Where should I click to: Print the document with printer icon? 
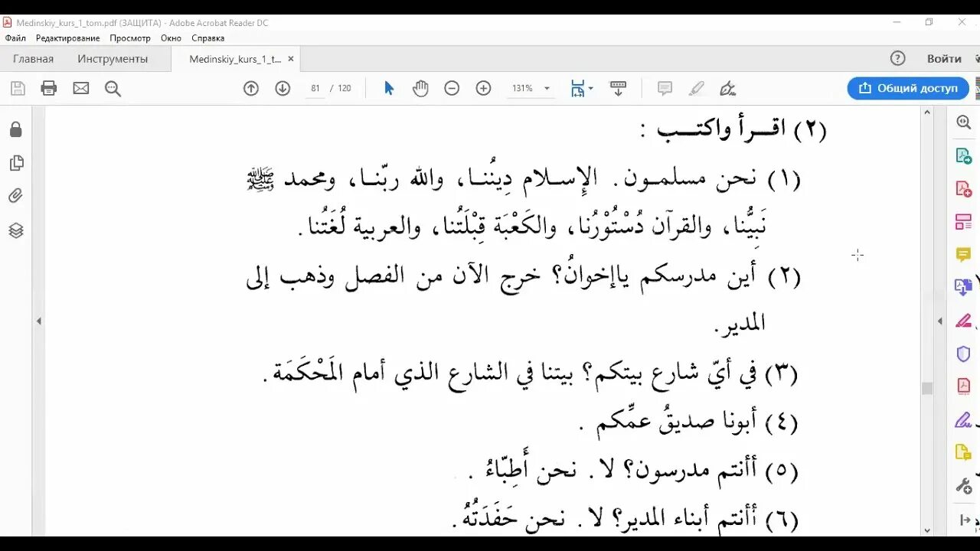pyautogui.click(x=49, y=89)
